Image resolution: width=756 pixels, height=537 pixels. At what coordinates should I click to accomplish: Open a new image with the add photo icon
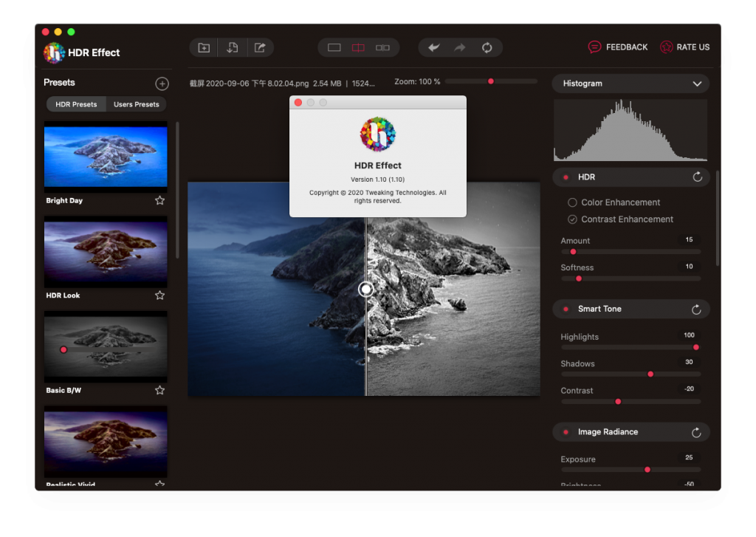(204, 48)
